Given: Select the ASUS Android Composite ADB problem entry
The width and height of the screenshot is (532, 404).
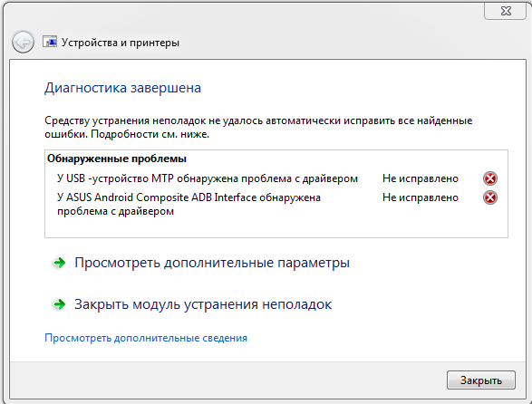Looking at the screenshot, I should tap(189, 204).
